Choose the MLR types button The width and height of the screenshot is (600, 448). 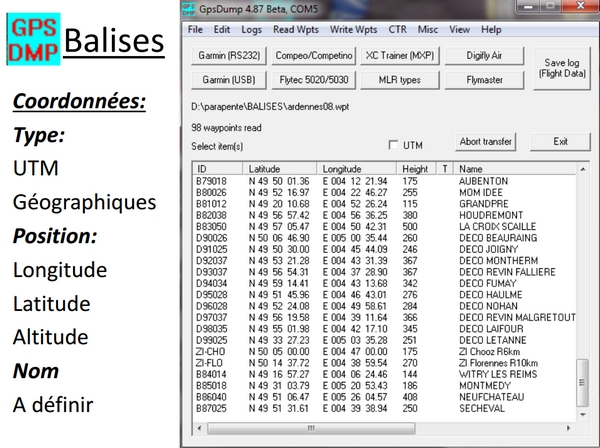coord(400,79)
